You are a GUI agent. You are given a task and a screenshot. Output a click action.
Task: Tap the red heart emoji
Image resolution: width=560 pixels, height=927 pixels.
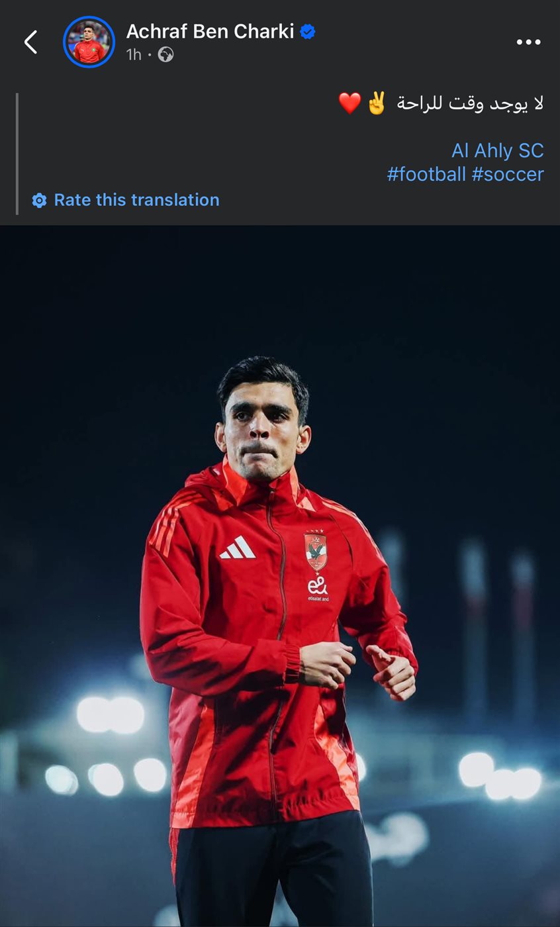(350, 103)
